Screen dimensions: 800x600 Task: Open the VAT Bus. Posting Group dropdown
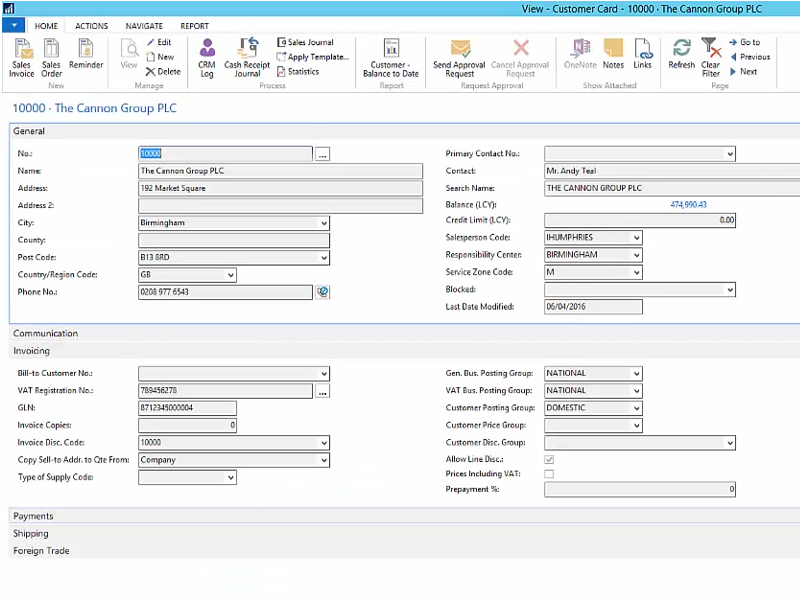tap(637, 391)
